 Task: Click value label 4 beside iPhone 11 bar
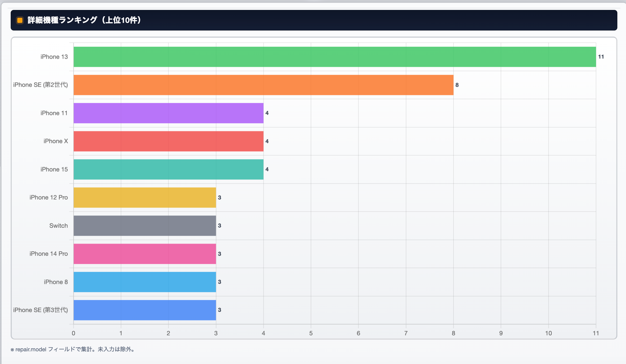tap(267, 113)
